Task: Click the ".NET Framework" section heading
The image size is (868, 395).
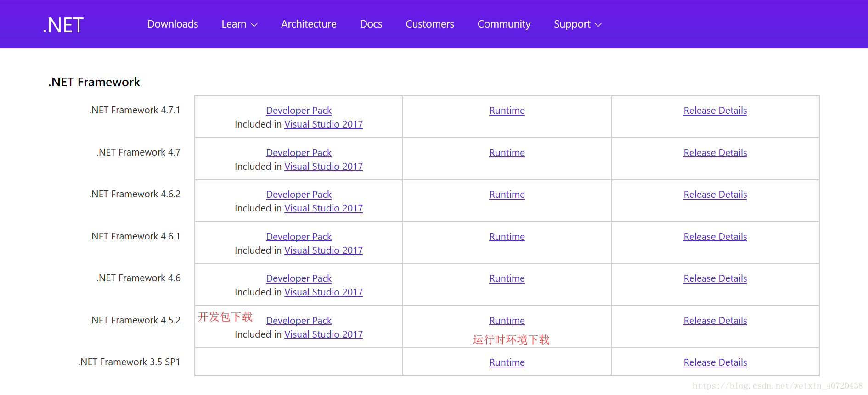Action: point(94,82)
